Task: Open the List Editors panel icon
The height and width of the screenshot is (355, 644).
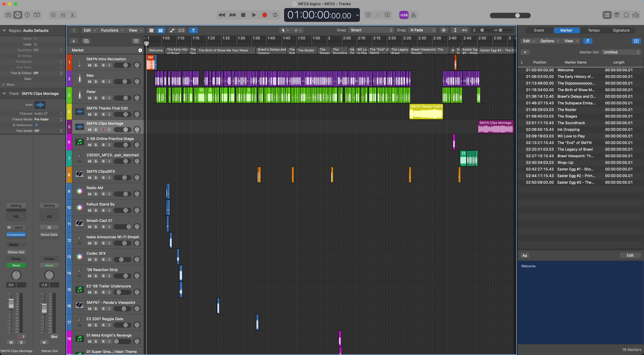Action: click(607, 15)
